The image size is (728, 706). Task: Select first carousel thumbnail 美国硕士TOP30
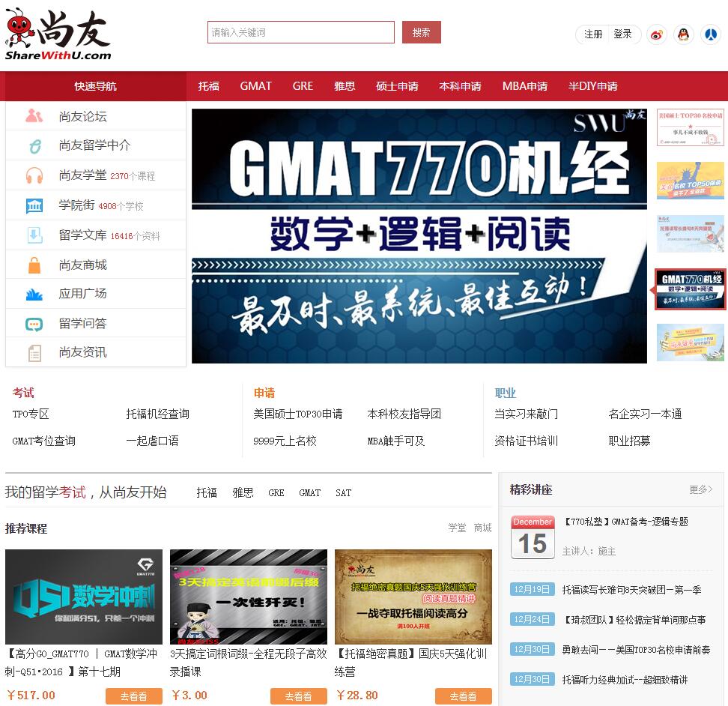pos(690,127)
